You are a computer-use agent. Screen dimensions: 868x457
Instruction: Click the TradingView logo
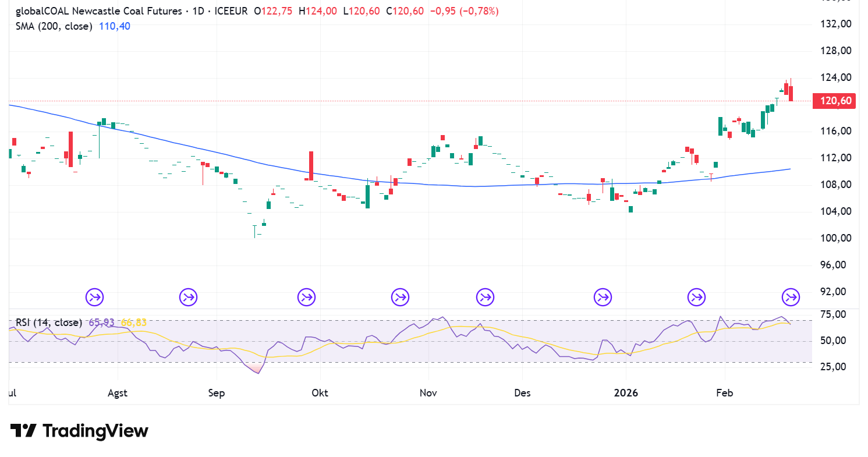click(x=79, y=431)
